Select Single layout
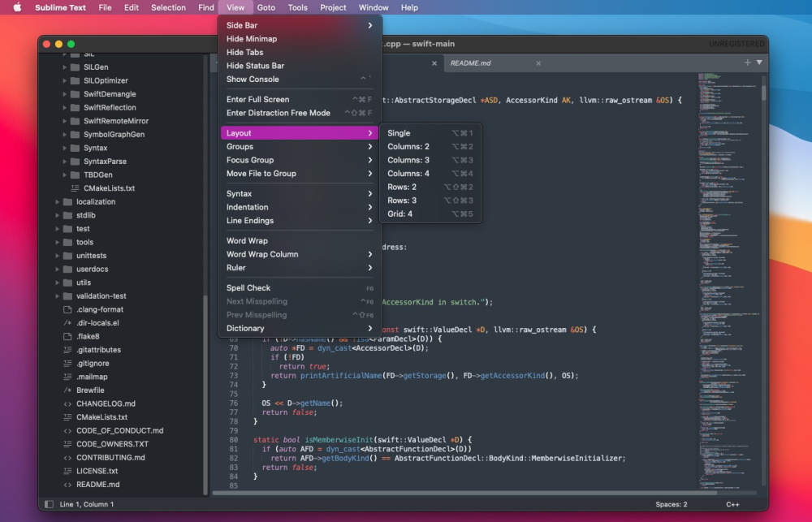Screen dimensions: 812x522 click(430, 133)
